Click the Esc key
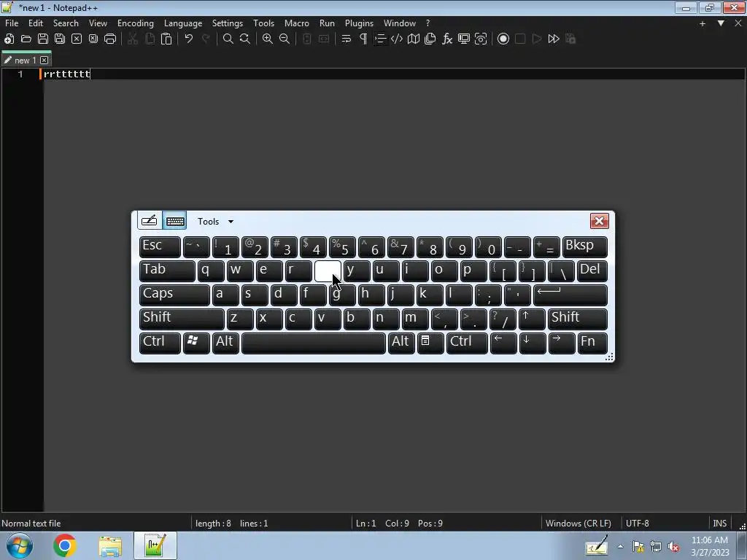Screen dimensions: 747x560 [x=160, y=246]
